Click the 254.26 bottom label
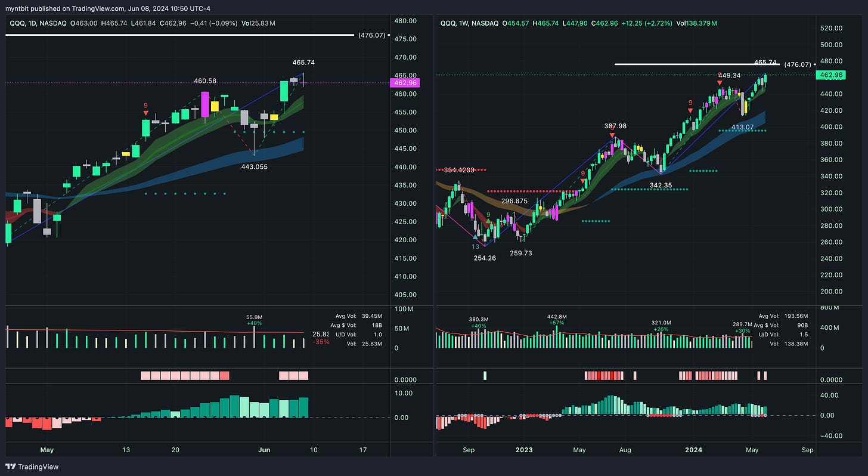868x476 pixels. 484,258
